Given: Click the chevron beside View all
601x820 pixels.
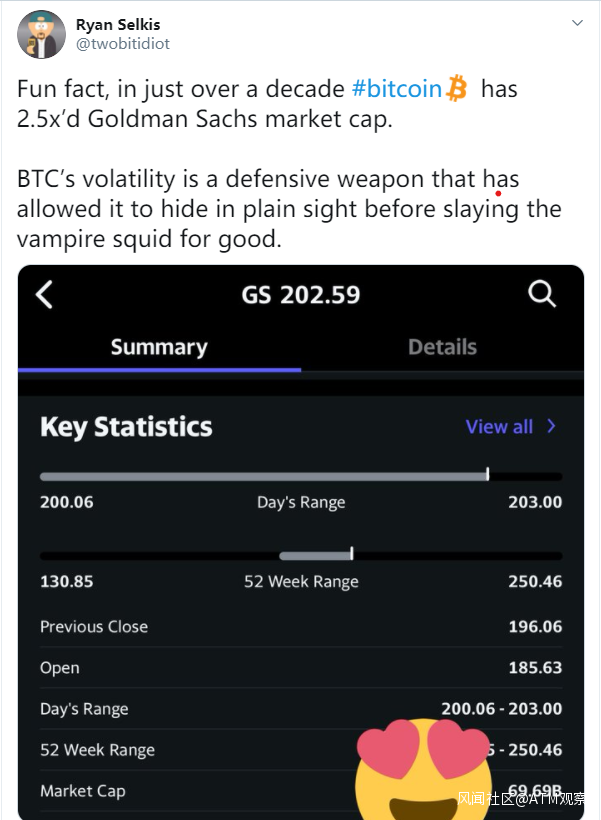Looking at the screenshot, I should (551, 427).
